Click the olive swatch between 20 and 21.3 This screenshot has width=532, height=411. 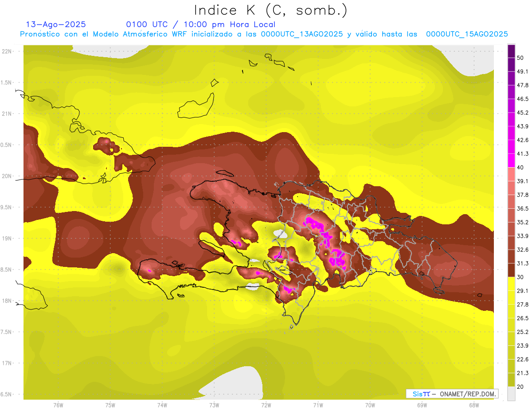pyautogui.click(x=511, y=380)
